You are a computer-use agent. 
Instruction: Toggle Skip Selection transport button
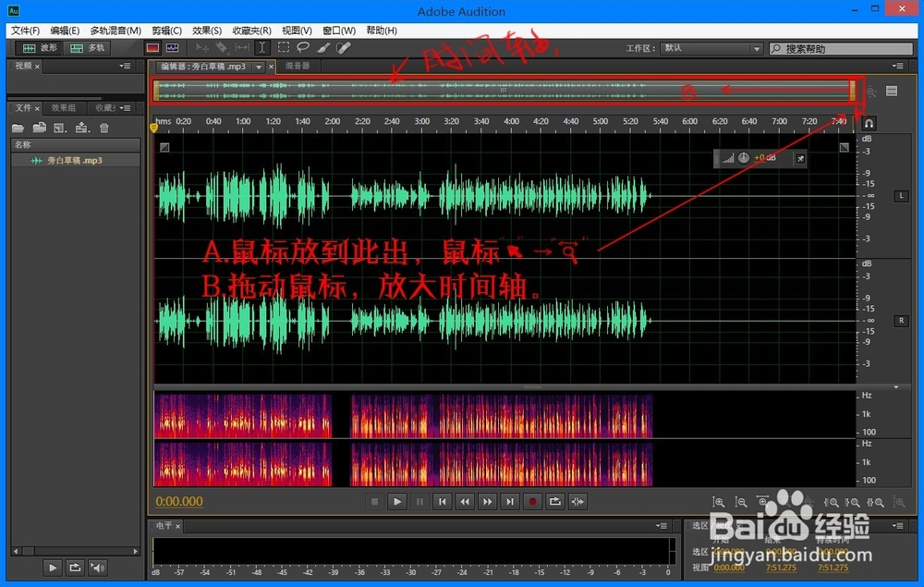578,502
